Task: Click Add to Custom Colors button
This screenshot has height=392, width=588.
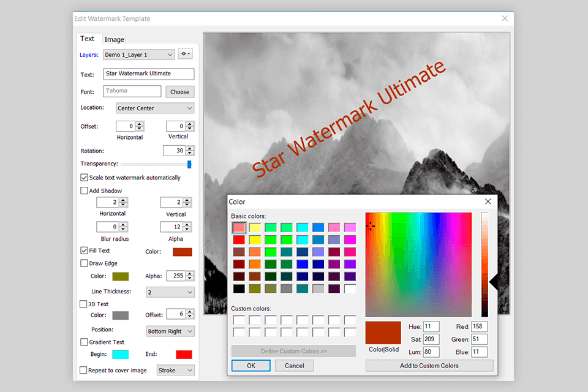Action: coord(429,366)
